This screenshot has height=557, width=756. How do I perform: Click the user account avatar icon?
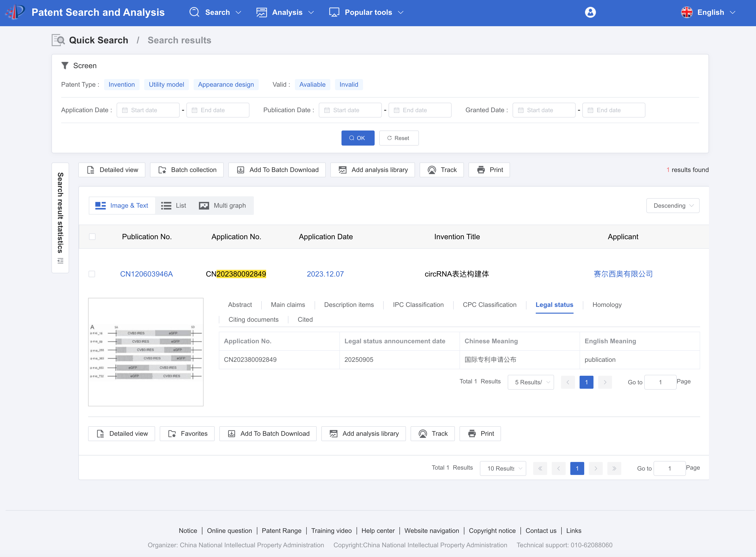[x=590, y=13]
